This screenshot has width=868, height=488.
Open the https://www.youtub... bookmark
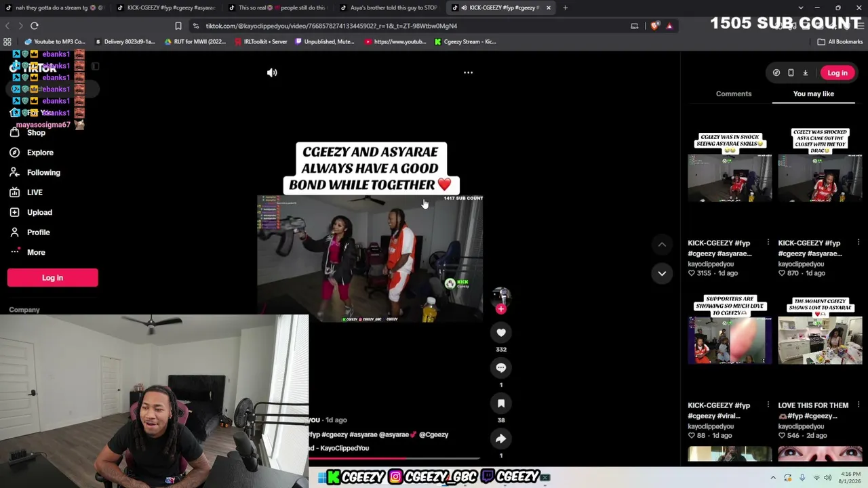point(395,41)
